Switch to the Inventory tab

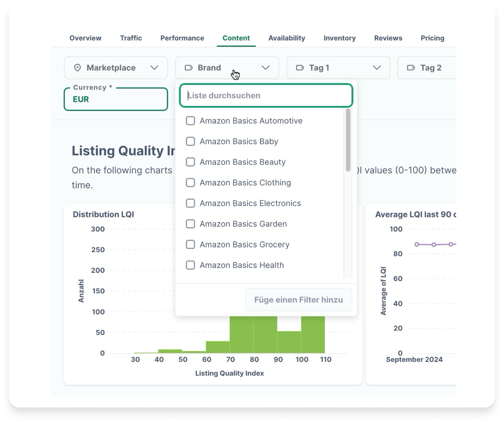click(339, 38)
